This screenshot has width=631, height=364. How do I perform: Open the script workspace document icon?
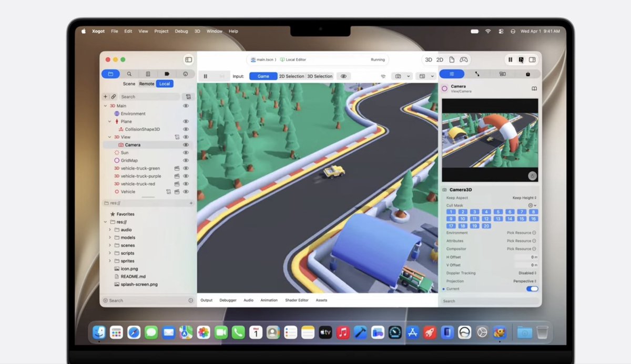pos(452,60)
